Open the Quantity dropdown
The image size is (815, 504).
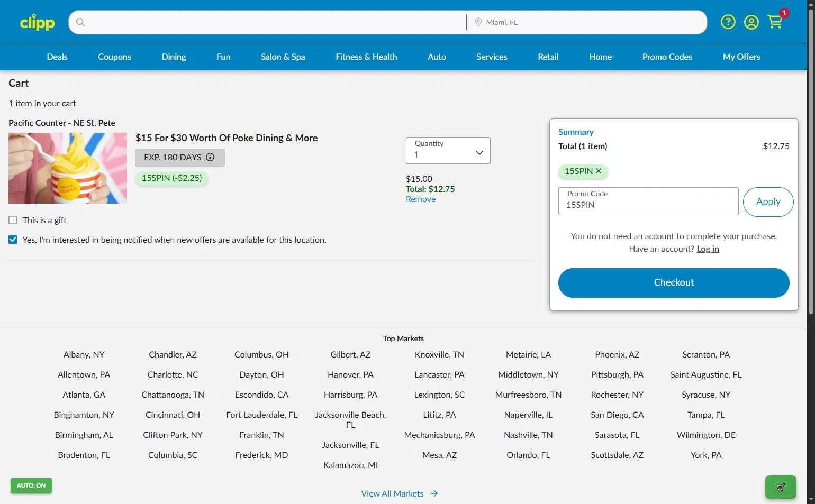[x=448, y=150]
